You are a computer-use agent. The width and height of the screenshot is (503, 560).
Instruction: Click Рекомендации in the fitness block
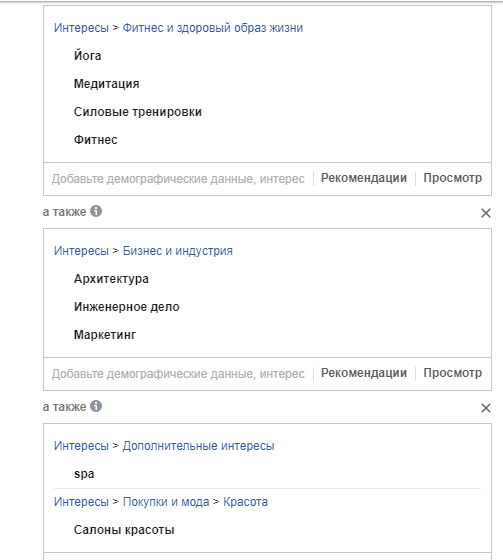tap(364, 178)
